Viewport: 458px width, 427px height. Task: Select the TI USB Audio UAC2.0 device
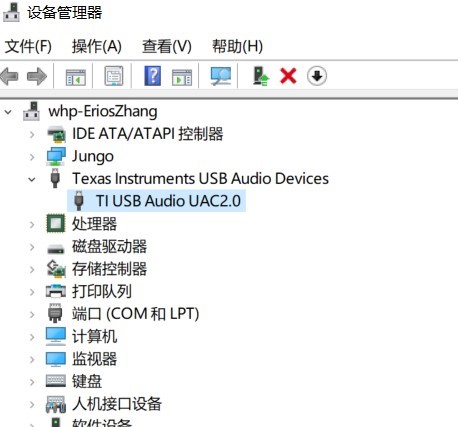pos(156,201)
